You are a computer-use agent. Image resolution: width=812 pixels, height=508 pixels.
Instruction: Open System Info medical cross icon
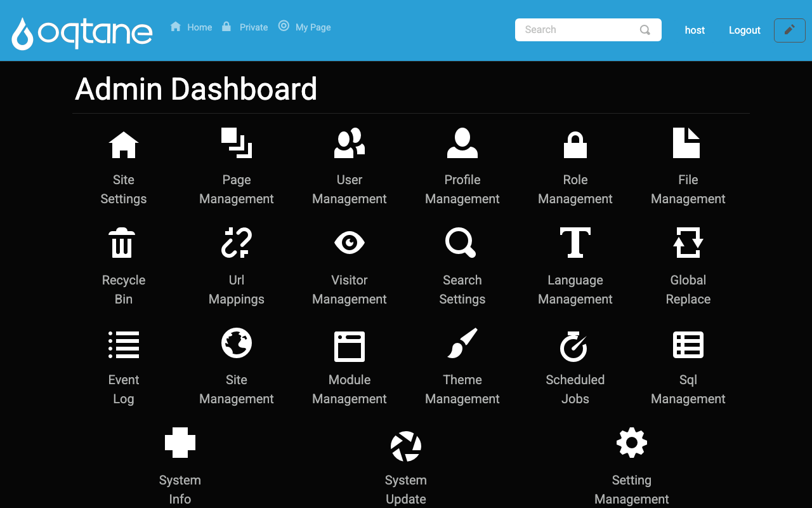(180, 443)
